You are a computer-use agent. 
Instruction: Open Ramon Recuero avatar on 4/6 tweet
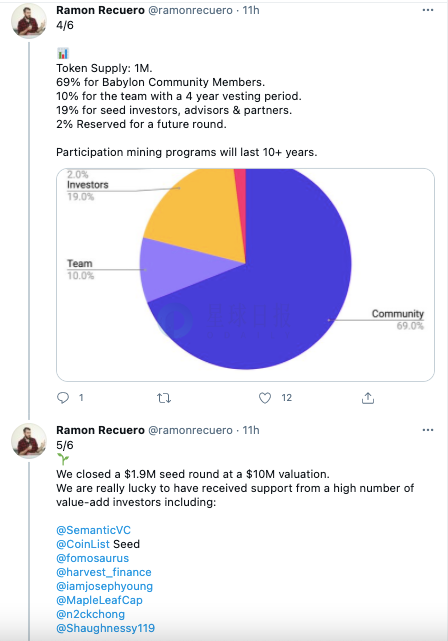point(29,21)
